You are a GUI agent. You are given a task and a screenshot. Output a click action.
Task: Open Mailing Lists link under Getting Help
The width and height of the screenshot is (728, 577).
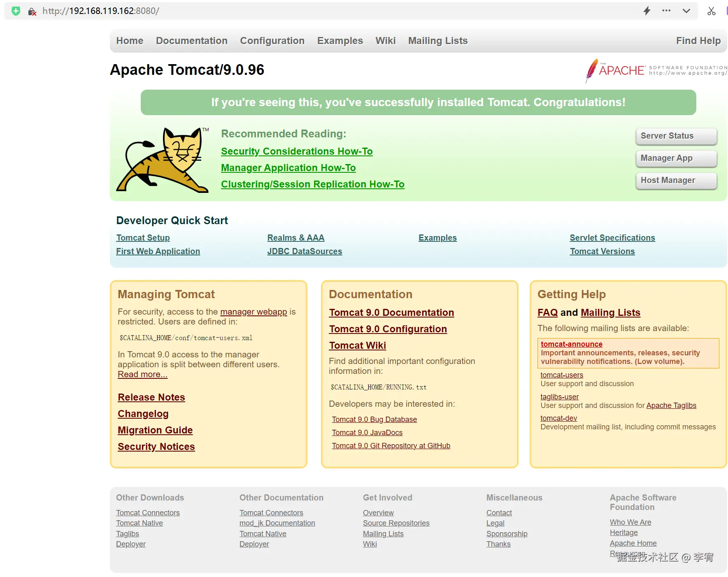pyautogui.click(x=610, y=313)
